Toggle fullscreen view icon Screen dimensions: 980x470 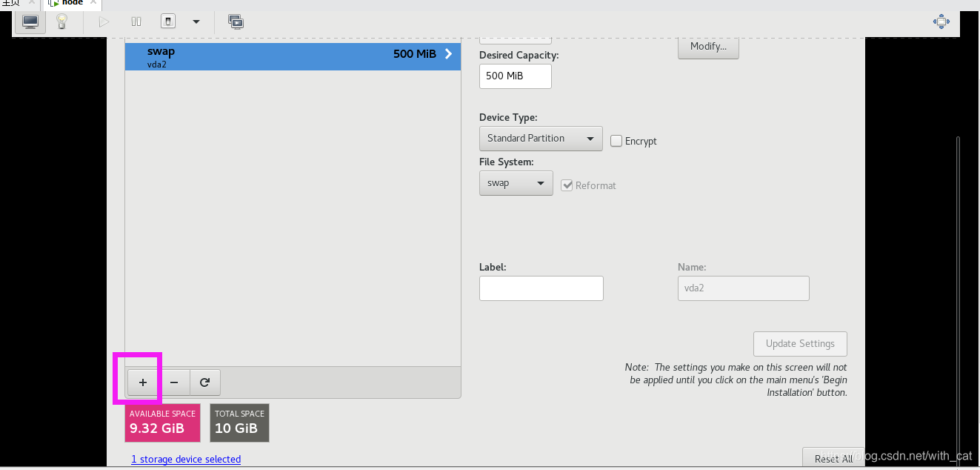[x=941, y=21]
